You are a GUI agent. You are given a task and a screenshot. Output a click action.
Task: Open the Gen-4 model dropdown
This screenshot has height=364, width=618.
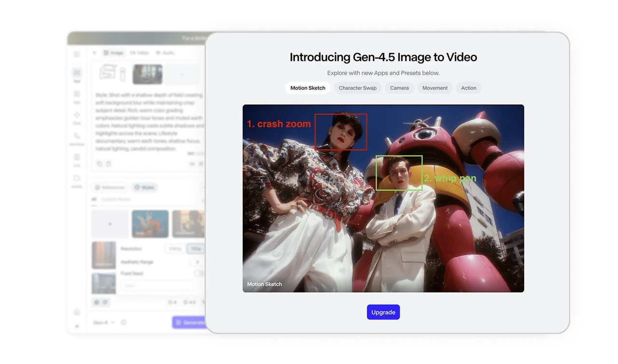pos(104,322)
